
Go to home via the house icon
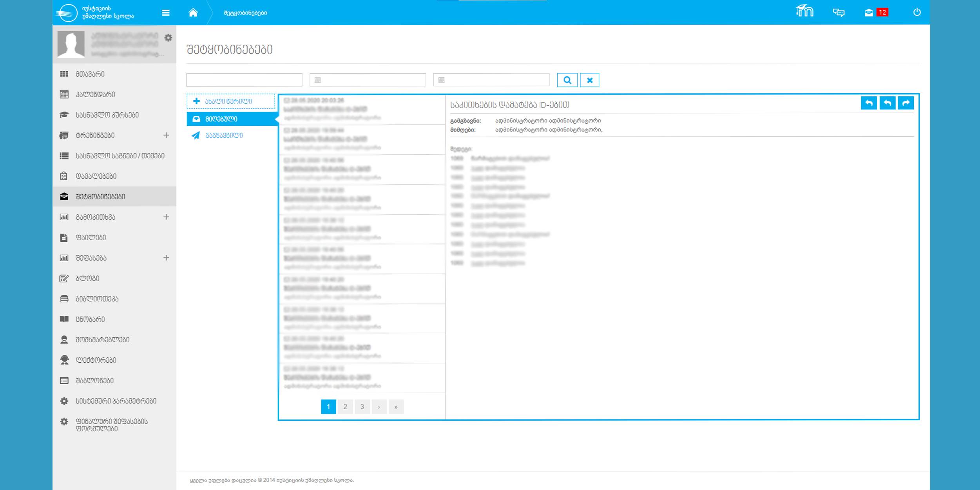[193, 13]
